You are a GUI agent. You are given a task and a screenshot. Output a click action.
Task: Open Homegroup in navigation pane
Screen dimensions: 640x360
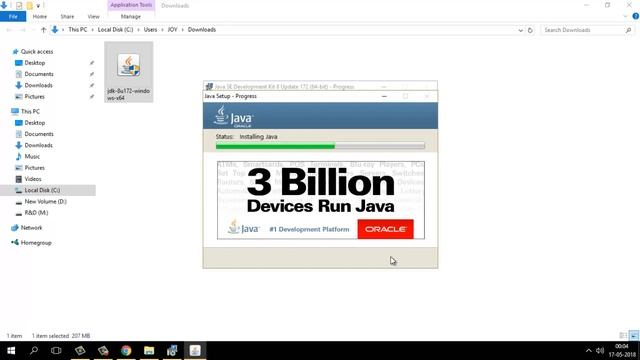(36, 243)
